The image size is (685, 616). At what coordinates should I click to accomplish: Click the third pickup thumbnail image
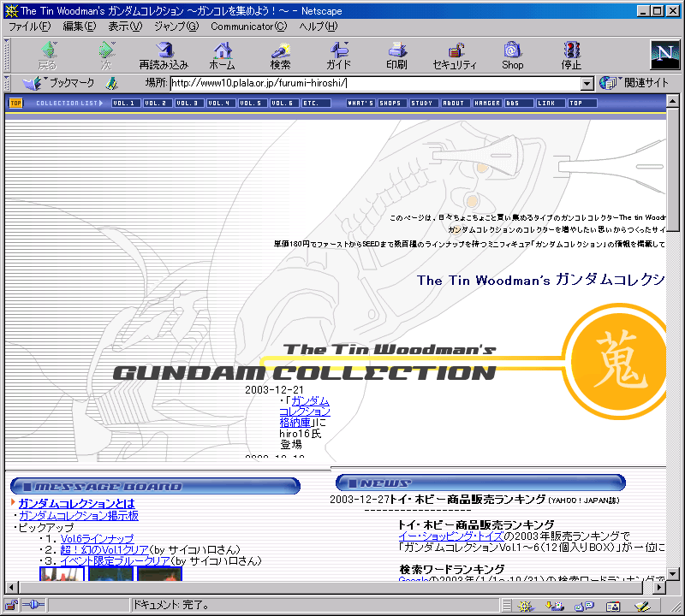point(159,574)
